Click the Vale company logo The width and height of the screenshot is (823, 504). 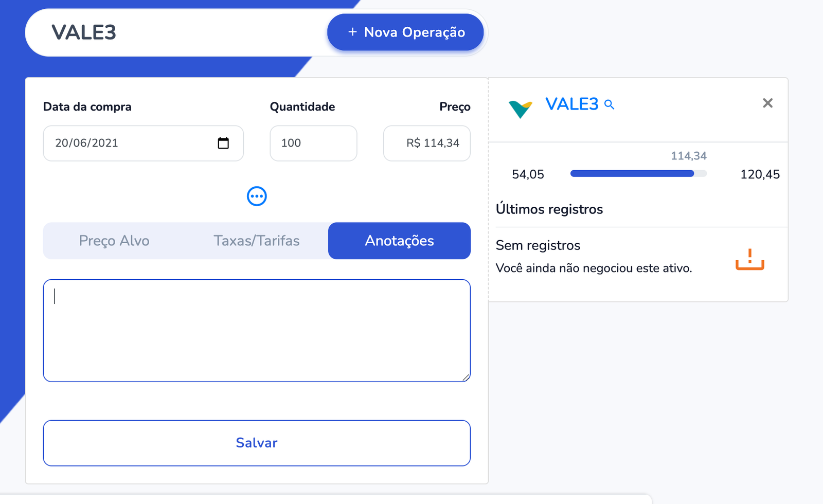[x=520, y=109]
